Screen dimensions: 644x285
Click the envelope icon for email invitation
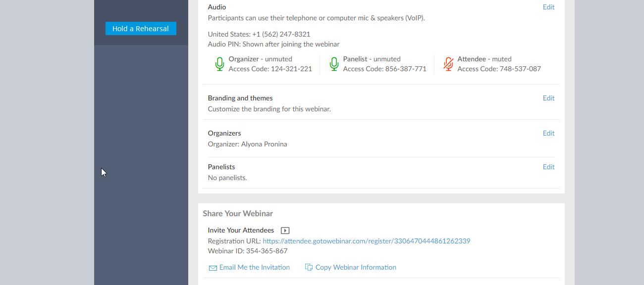213,268
